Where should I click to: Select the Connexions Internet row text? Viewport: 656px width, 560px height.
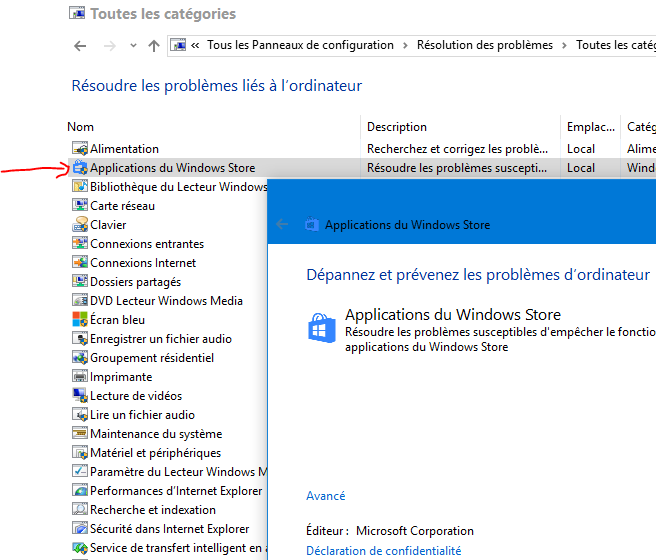coord(143,263)
